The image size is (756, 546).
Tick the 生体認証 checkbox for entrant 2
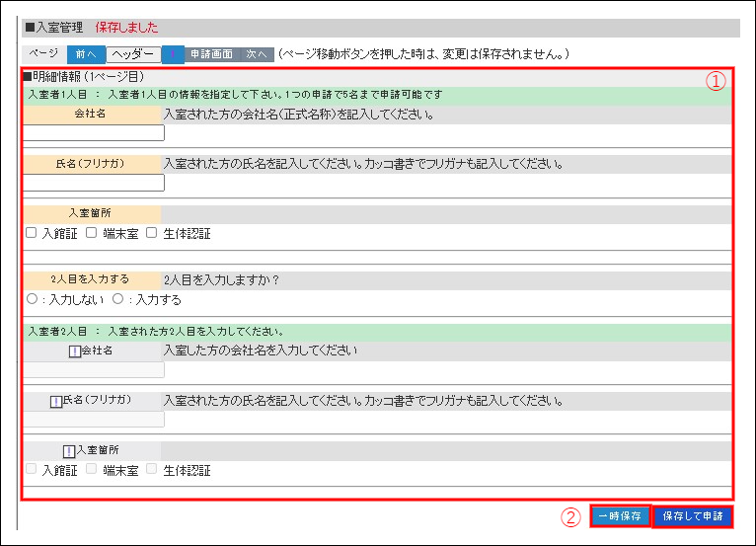click(151, 469)
